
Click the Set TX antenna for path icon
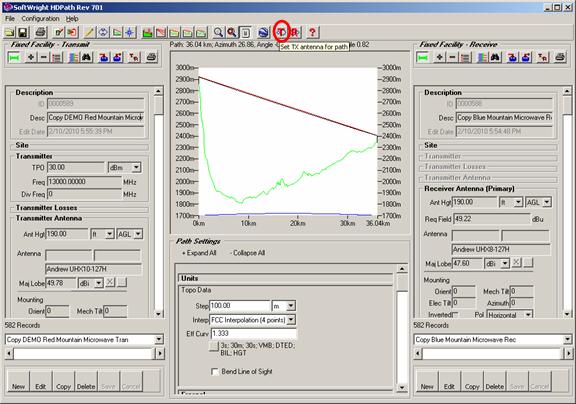click(282, 32)
